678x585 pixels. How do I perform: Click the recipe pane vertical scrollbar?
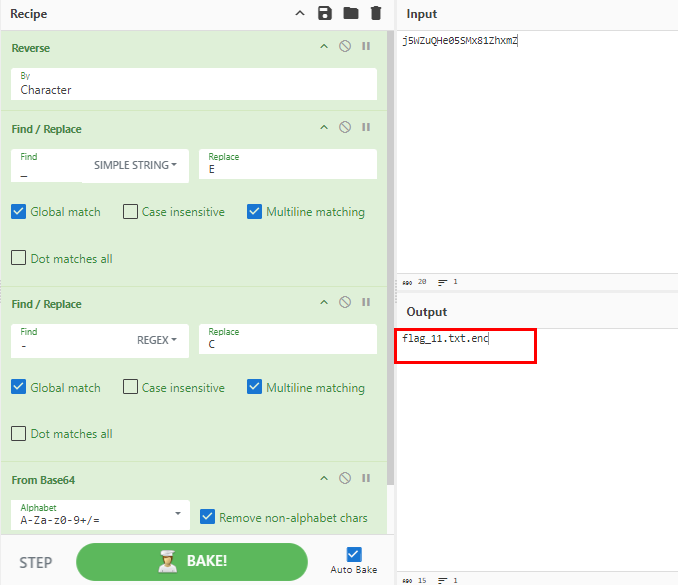coord(390,257)
